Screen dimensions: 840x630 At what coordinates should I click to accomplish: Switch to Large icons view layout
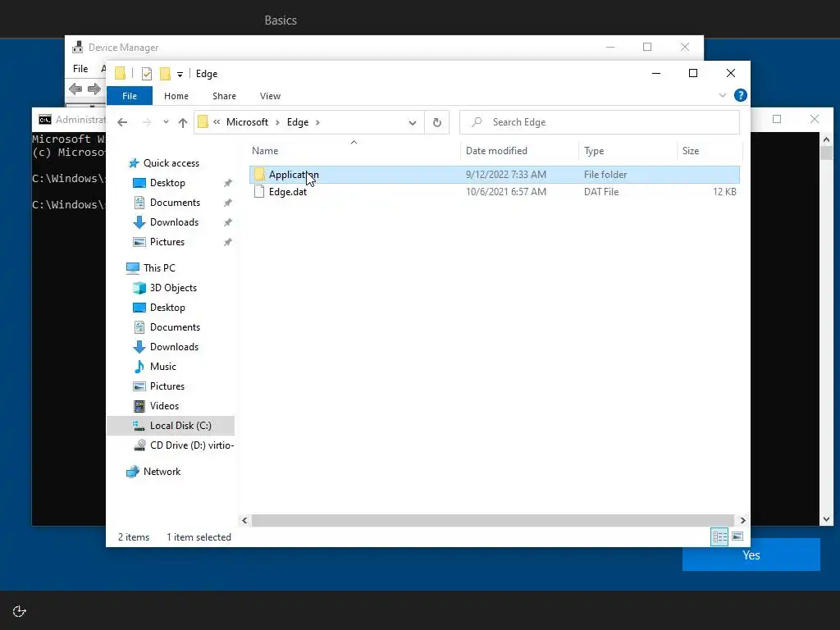coord(737,536)
